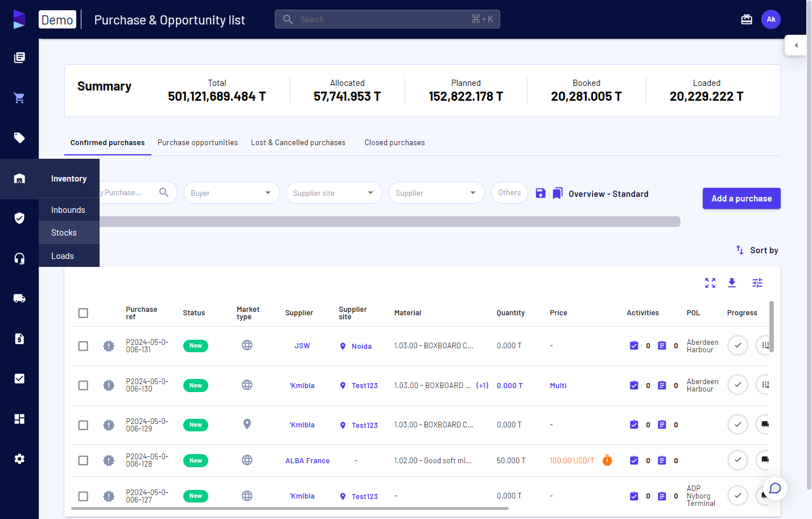The image size is (812, 519).
Task: Save current filter view with floppy icon
Action: pos(541,193)
